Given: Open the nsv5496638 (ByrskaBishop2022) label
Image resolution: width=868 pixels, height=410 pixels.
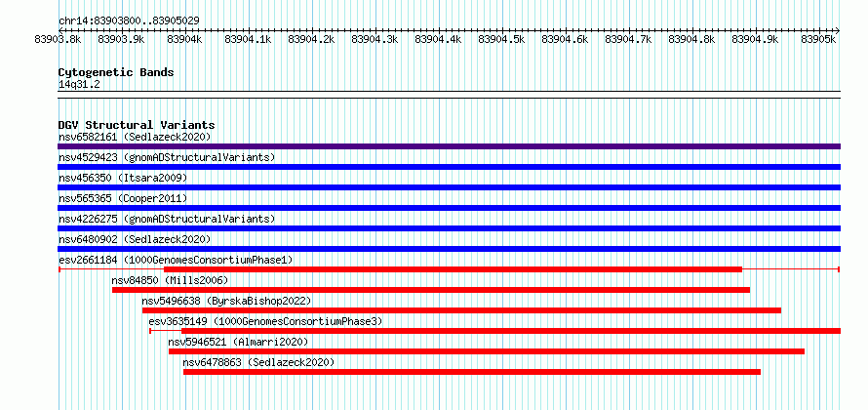Looking at the screenshot, I should tap(226, 301).
